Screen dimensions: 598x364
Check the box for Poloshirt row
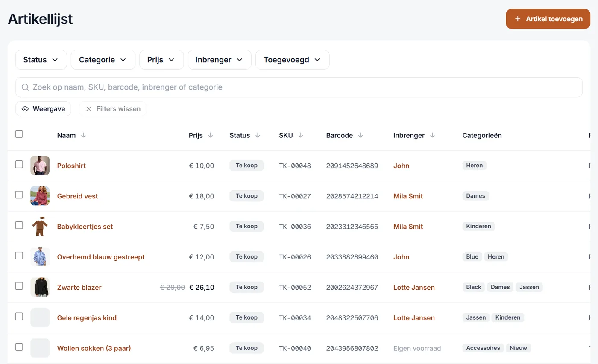pyautogui.click(x=19, y=164)
